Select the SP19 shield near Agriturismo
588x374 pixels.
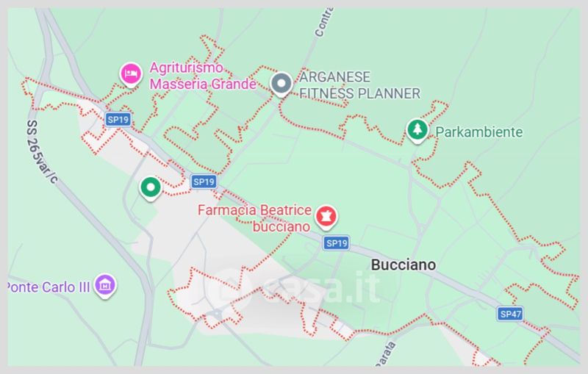pyautogui.click(x=118, y=120)
